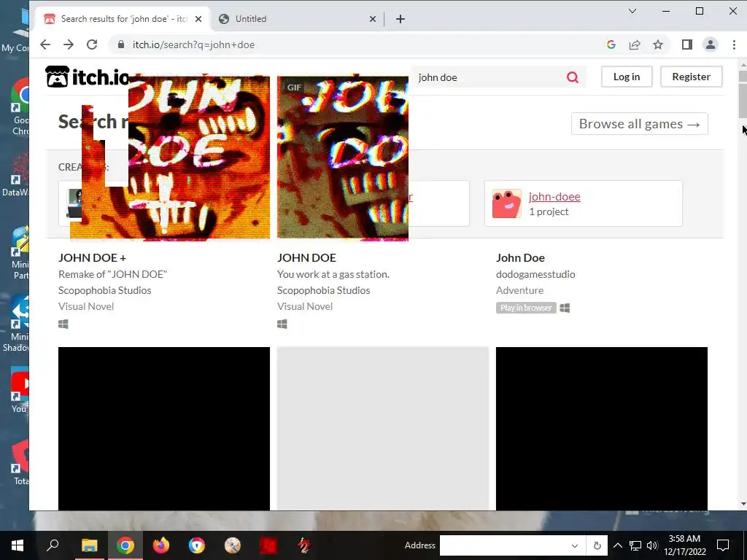Open the network icon in the tray

tap(635, 545)
